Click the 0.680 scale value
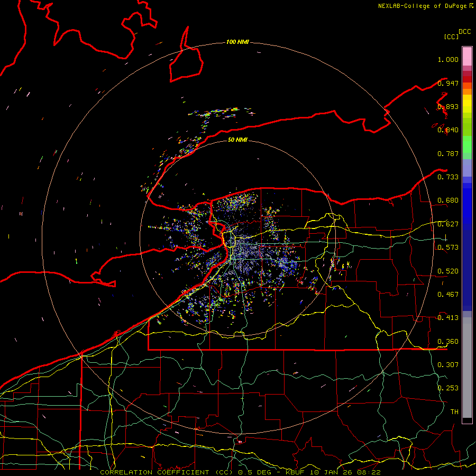Image resolution: width=476 pixels, height=476 pixels. (x=448, y=200)
